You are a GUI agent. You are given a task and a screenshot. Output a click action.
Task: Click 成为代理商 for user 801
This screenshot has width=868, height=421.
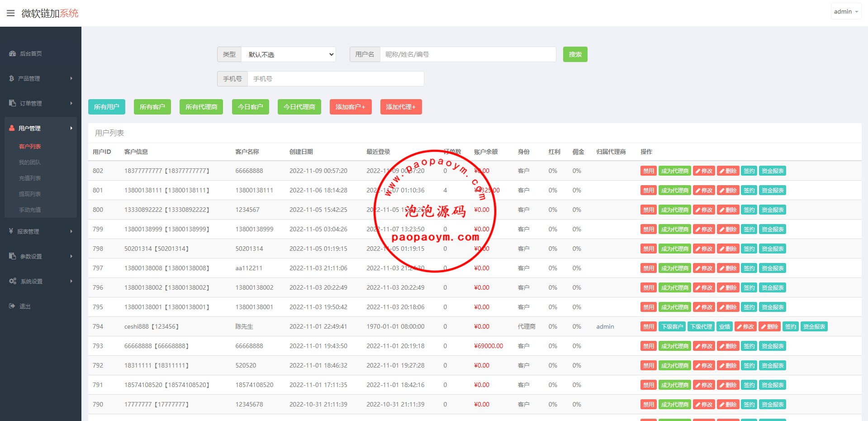(x=675, y=190)
